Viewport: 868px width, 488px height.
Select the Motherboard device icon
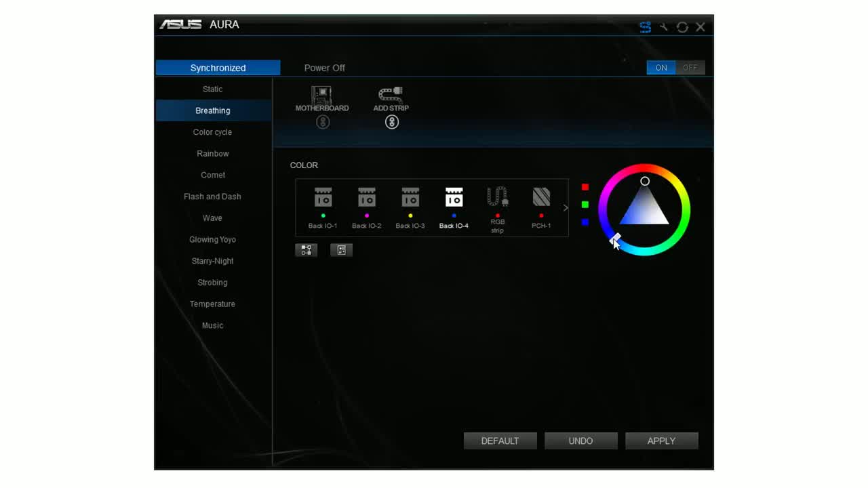point(321,98)
